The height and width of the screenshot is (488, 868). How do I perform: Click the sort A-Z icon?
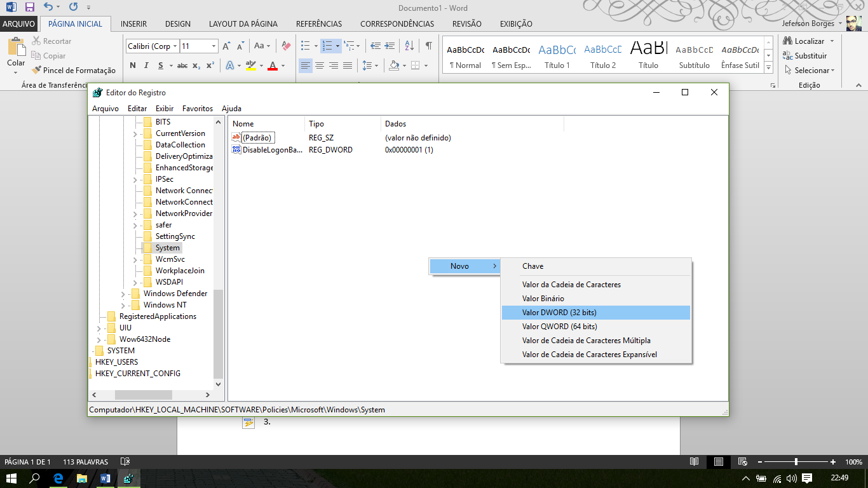click(x=409, y=46)
